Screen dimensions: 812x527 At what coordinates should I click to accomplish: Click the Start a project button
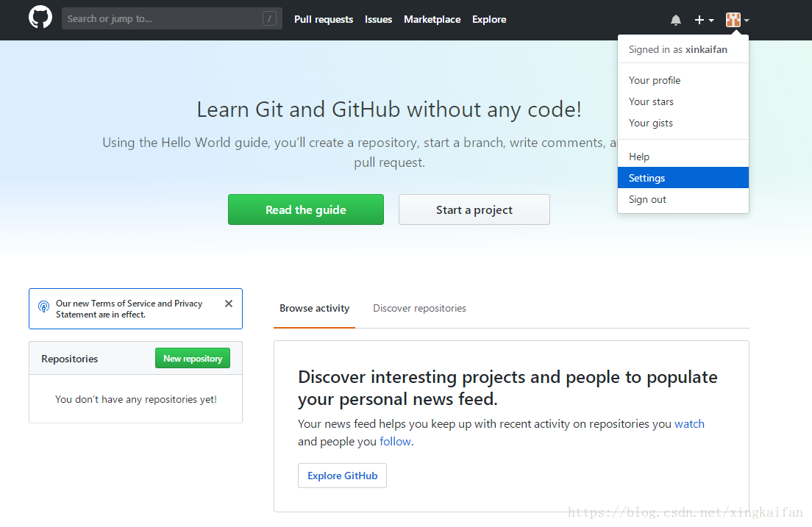click(474, 209)
